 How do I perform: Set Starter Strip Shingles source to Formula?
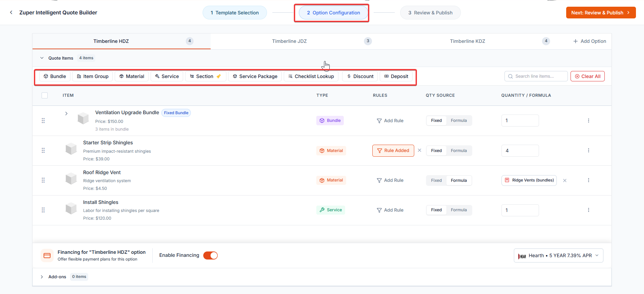459,150
